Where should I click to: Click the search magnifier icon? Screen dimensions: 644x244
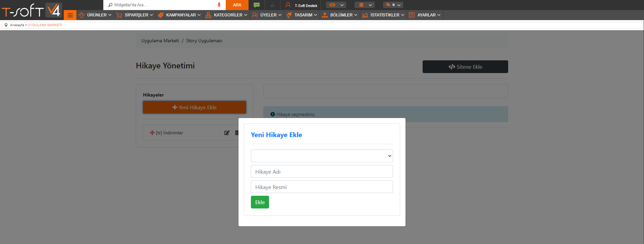(x=110, y=5)
